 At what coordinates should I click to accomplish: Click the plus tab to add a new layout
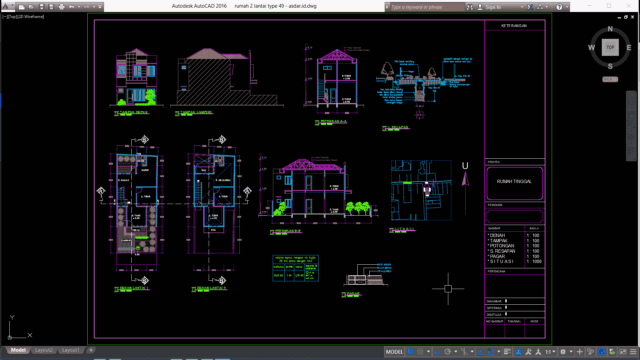pyautogui.click(x=91, y=350)
